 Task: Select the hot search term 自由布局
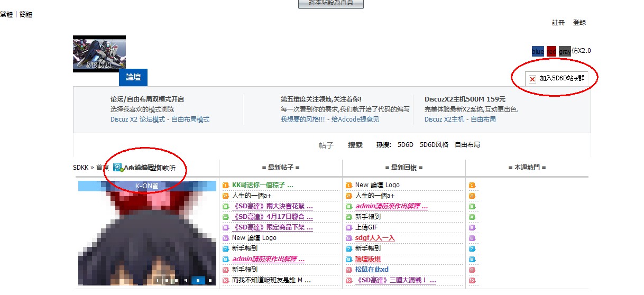(467, 145)
